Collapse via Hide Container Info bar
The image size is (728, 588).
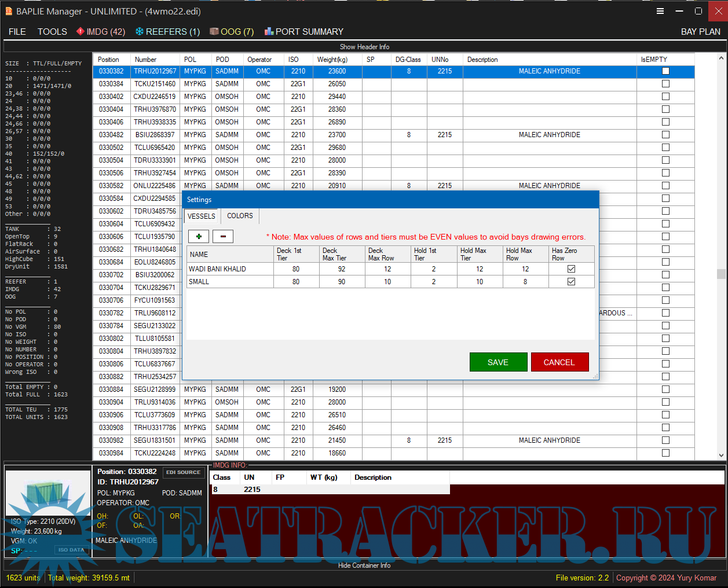tap(364, 565)
